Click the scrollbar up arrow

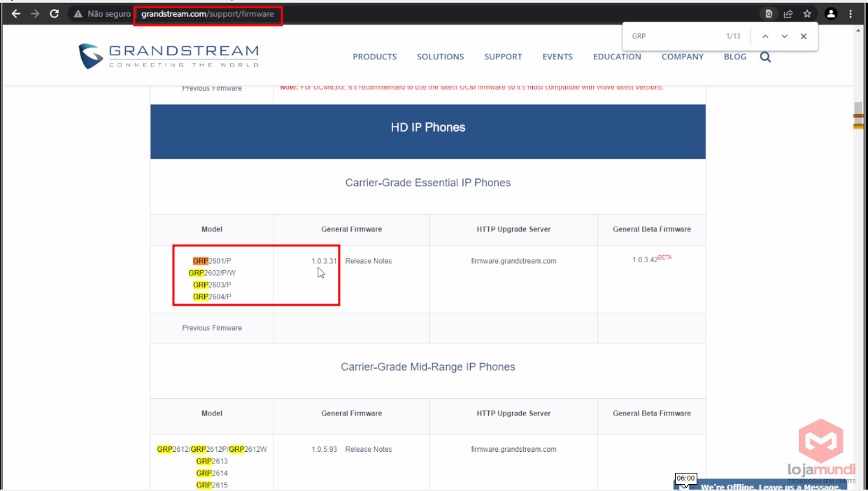(x=858, y=31)
